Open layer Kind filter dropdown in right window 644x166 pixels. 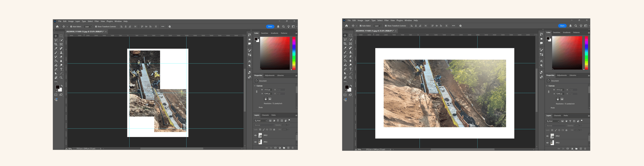tap(552, 121)
